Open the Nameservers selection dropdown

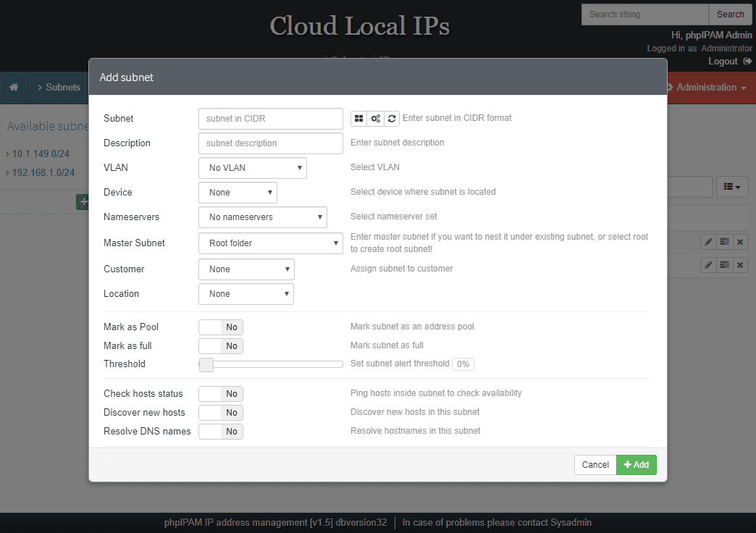(x=262, y=217)
